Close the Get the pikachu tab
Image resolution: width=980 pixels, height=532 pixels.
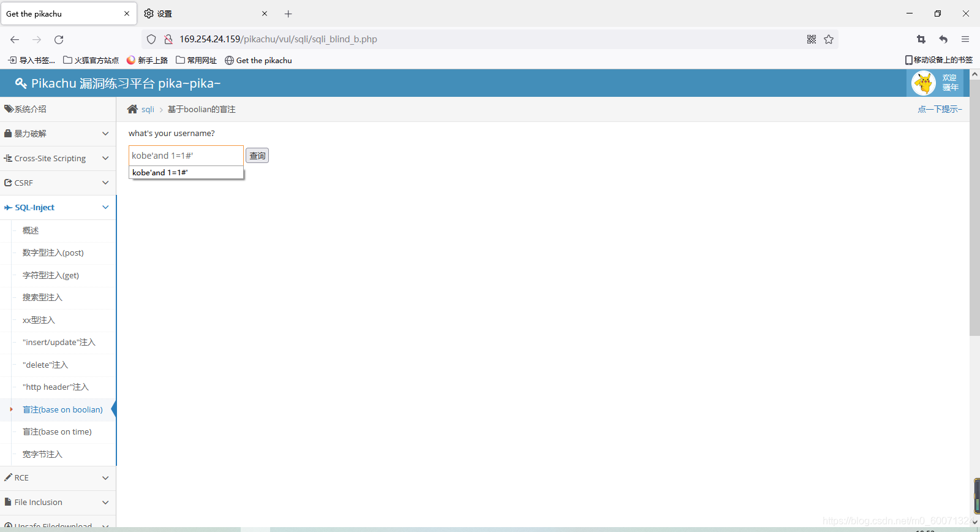[127, 13]
